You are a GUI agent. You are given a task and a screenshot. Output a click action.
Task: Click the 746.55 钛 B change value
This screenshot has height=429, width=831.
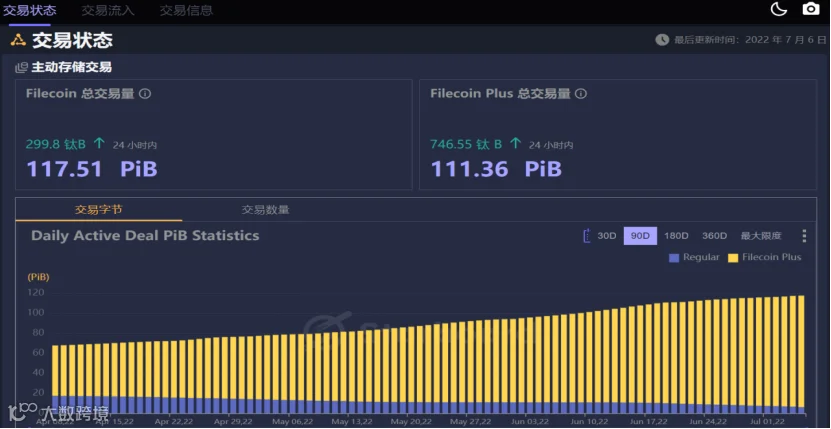[466, 144]
